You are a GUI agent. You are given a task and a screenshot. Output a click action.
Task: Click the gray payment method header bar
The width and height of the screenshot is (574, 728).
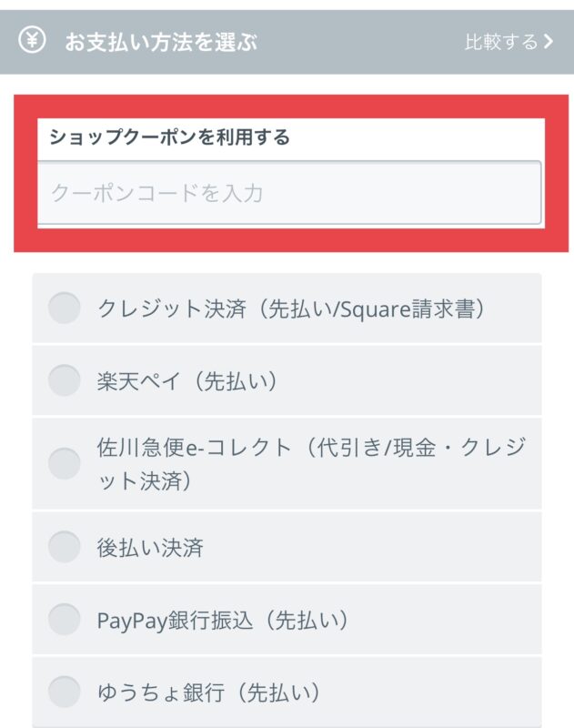(x=287, y=42)
